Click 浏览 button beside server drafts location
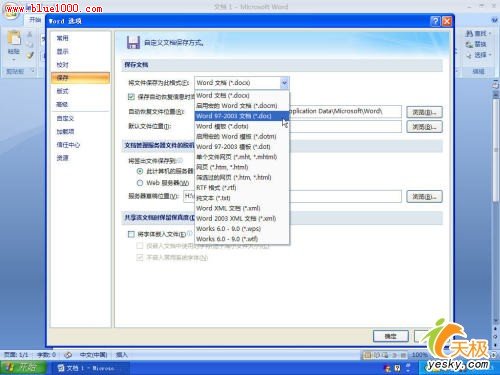 [424, 197]
